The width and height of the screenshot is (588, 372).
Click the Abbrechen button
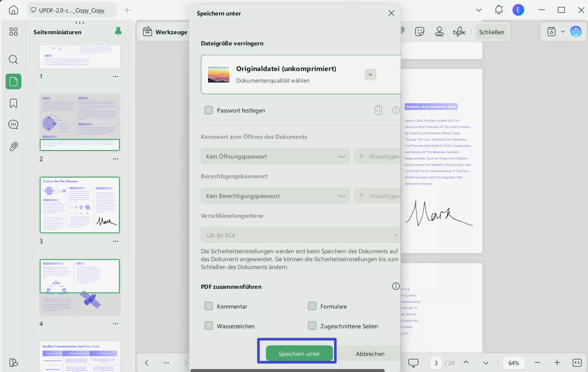[x=370, y=353]
